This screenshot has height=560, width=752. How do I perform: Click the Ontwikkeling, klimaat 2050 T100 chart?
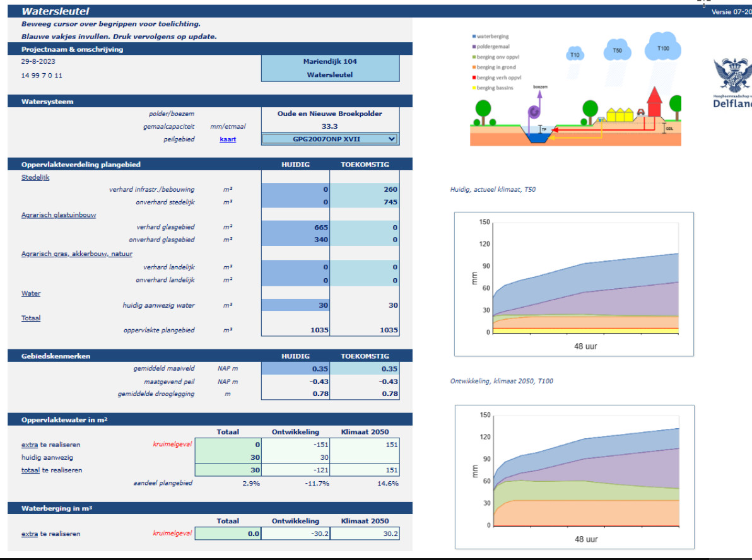(575, 477)
